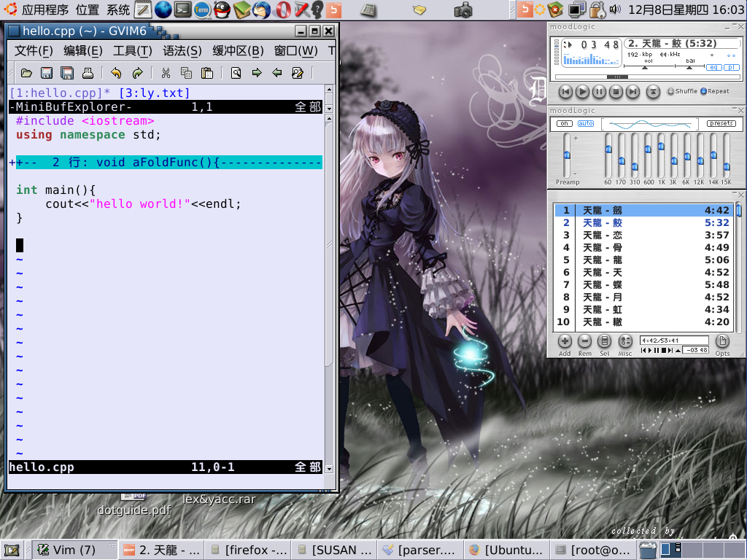Stop playback with large moodLogic stop button

coord(616,91)
